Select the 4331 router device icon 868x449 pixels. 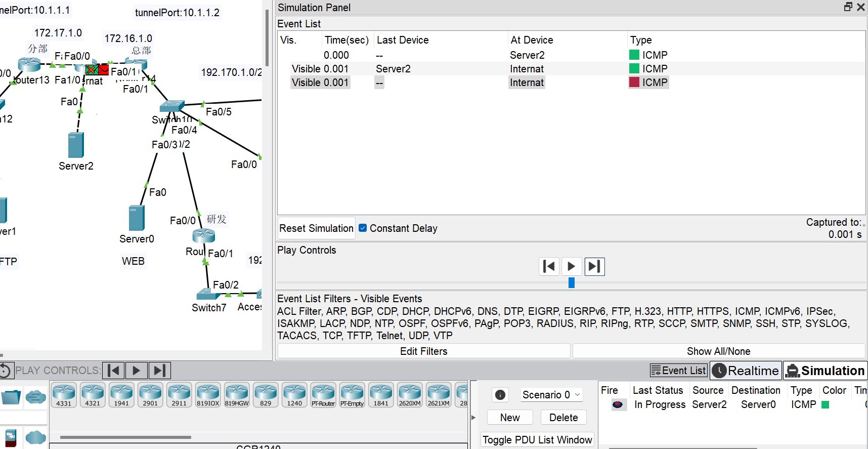click(x=64, y=395)
